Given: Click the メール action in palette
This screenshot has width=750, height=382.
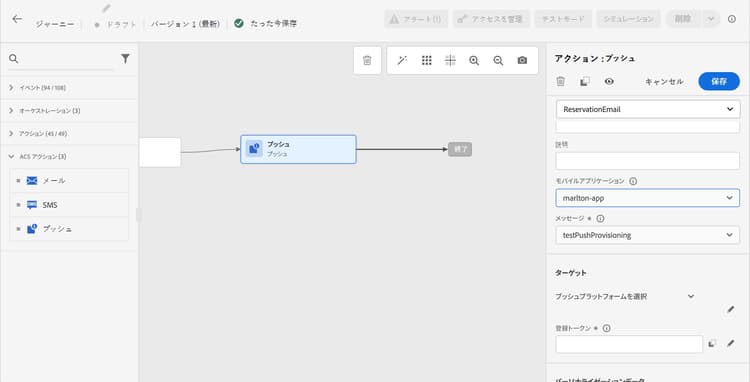Looking at the screenshot, I should coord(69,181).
